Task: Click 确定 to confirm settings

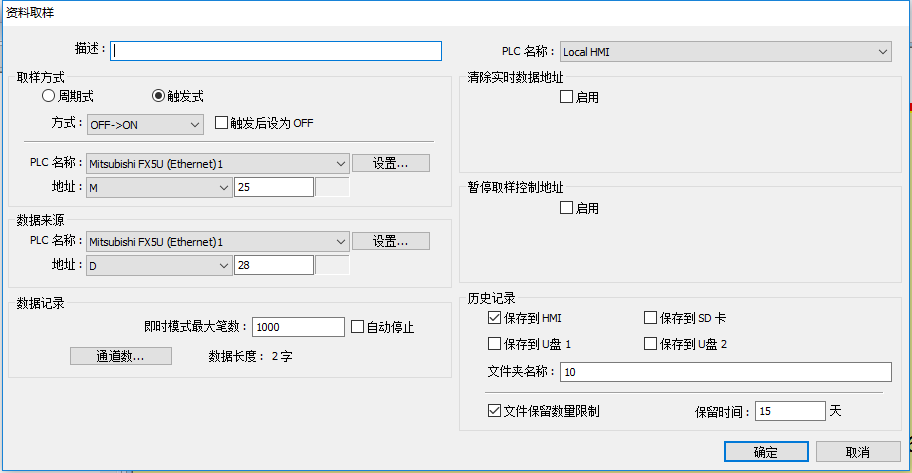Action: pyautogui.click(x=766, y=452)
